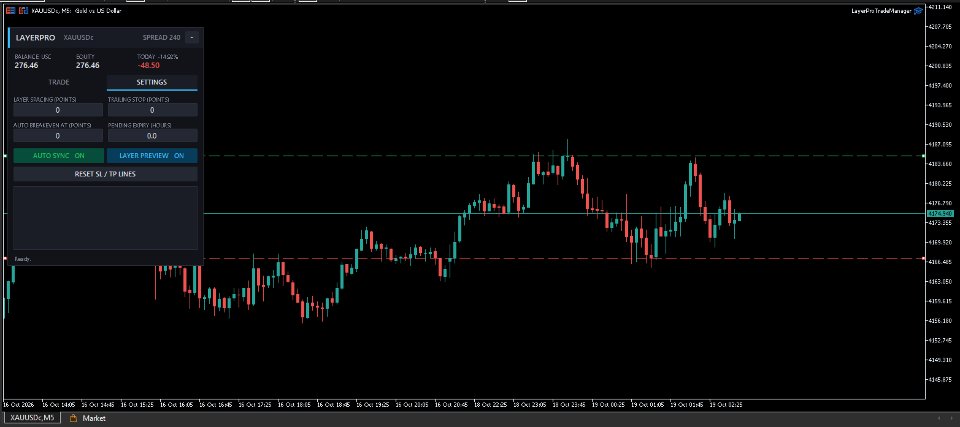Click the depth of market icon at chart top-left
The image size is (960, 427).
[10, 10]
